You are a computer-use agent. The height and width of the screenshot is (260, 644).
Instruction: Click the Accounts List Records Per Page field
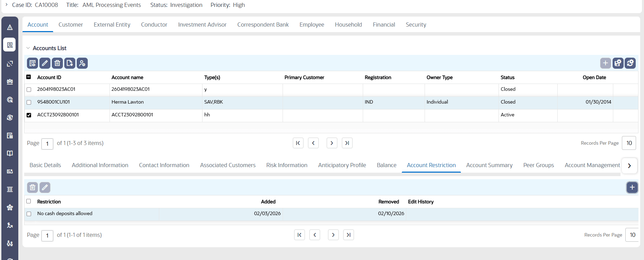(629, 143)
